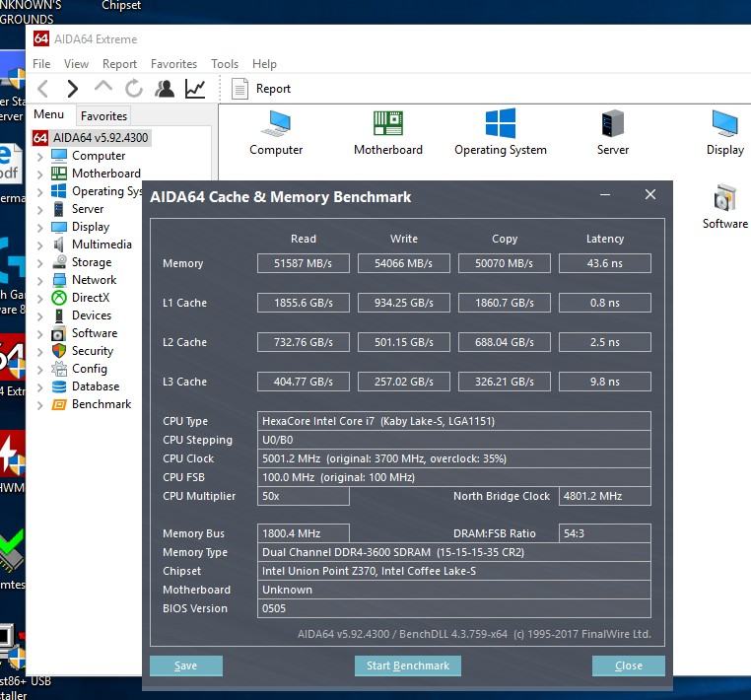Viewport: 751px width, 700px height.
Task: Select Computer icon in the tree
Action: pos(59,156)
